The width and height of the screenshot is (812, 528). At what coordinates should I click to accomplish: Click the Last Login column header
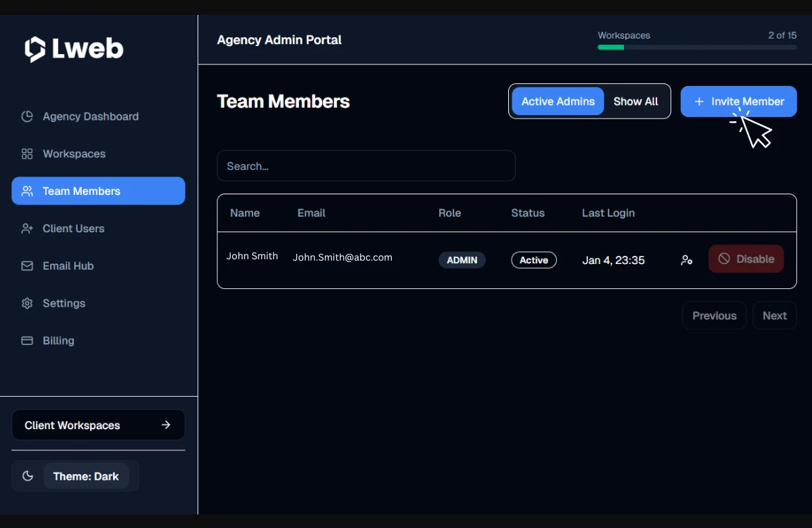pos(608,213)
